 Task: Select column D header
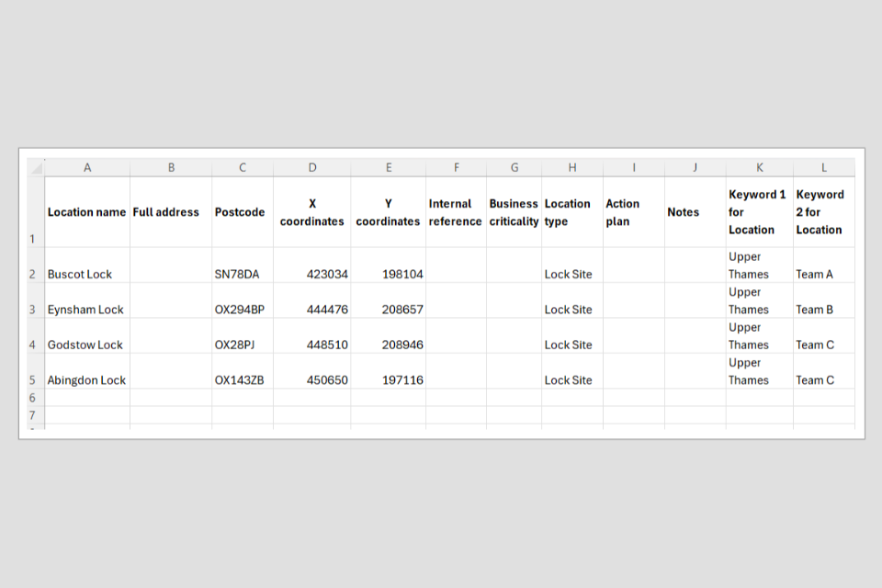(312, 167)
